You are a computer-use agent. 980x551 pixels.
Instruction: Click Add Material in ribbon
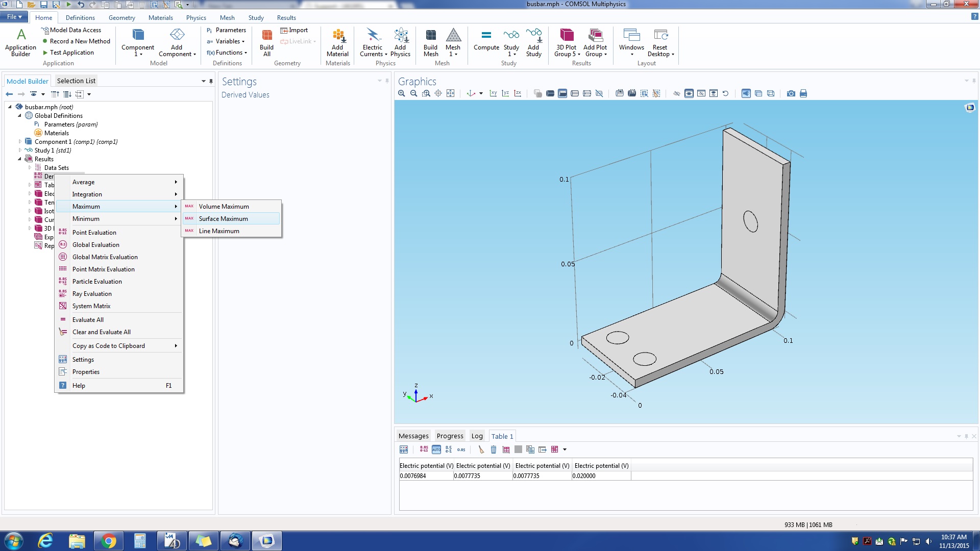tap(337, 42)
